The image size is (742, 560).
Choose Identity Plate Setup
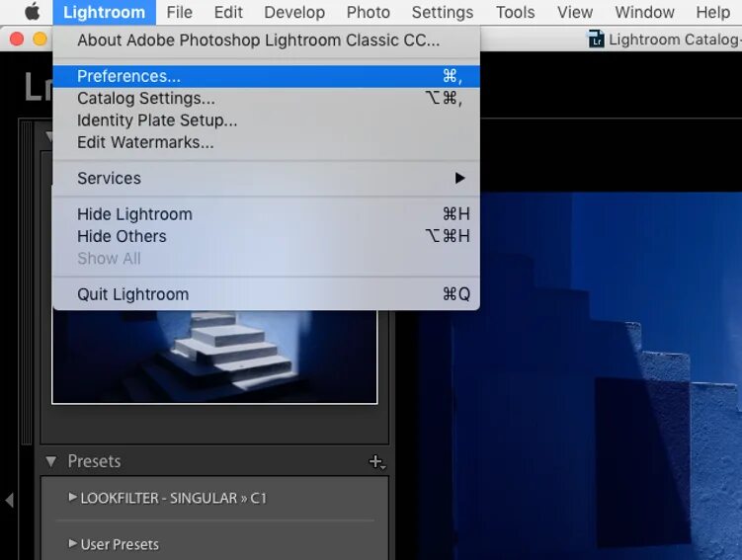267,120
